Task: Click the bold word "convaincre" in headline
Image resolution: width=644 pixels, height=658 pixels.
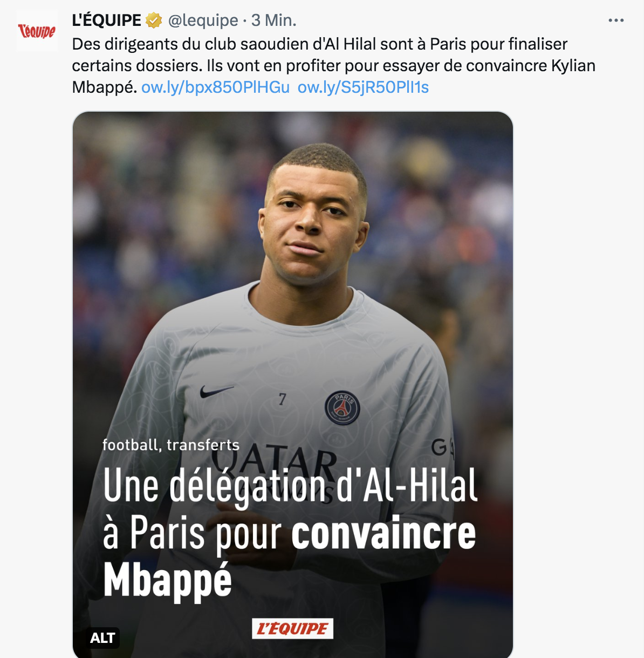Action: pyautogui.click(x=383, y=533)
